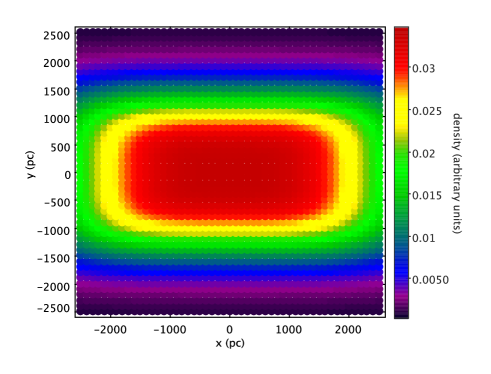Click the 0.03 tick on the colorbar

coord(423,69)
